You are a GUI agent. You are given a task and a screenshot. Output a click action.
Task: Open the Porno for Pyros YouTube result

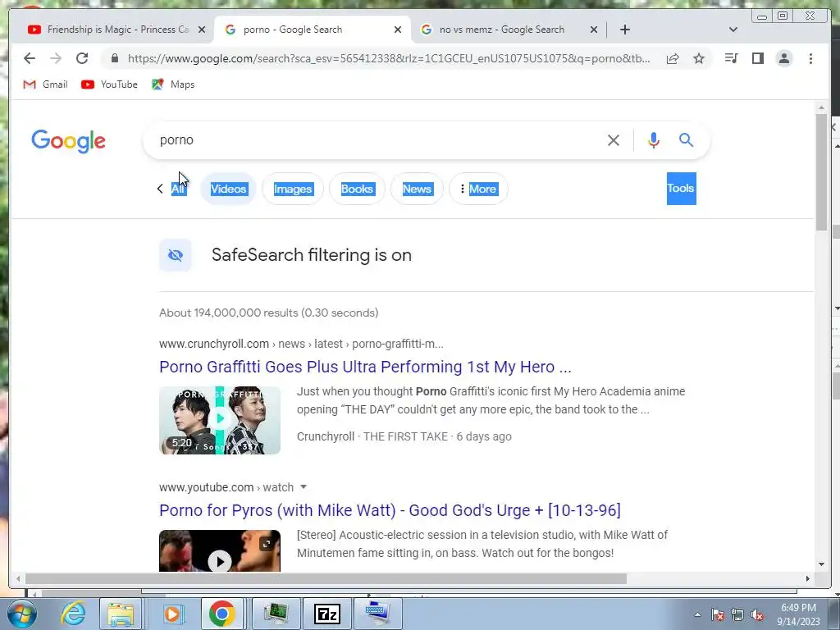pos(390,510)
